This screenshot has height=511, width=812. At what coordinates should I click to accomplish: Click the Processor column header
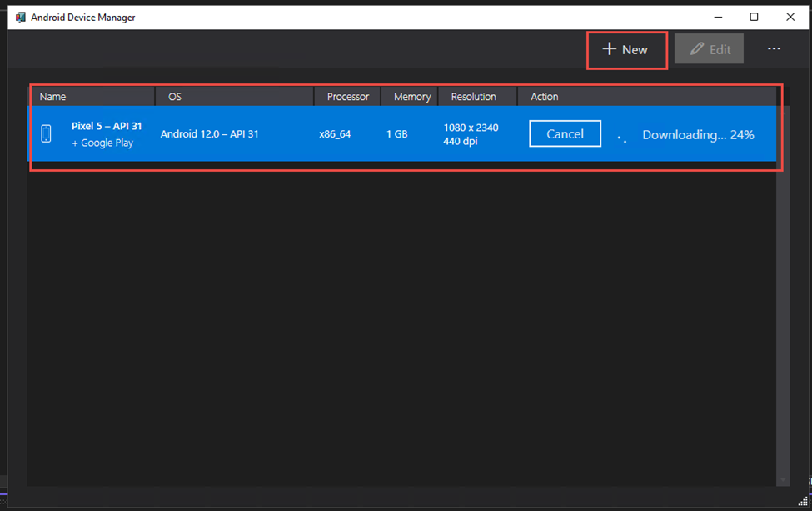(x=347, y=97)
